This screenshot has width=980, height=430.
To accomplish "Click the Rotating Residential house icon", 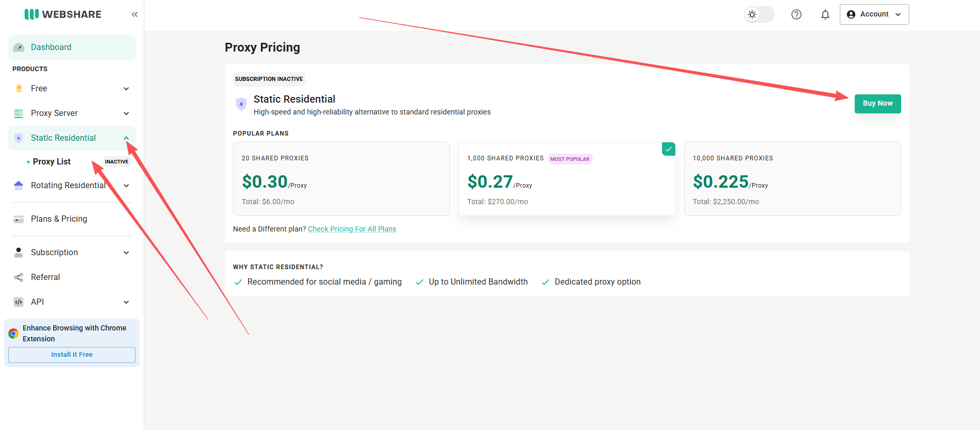I will (x=19, y=186).
